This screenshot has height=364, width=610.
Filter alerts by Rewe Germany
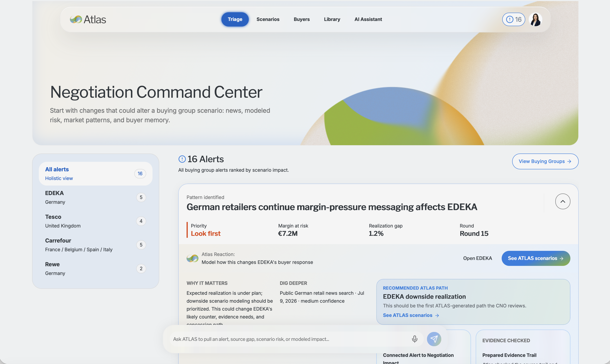95,269
